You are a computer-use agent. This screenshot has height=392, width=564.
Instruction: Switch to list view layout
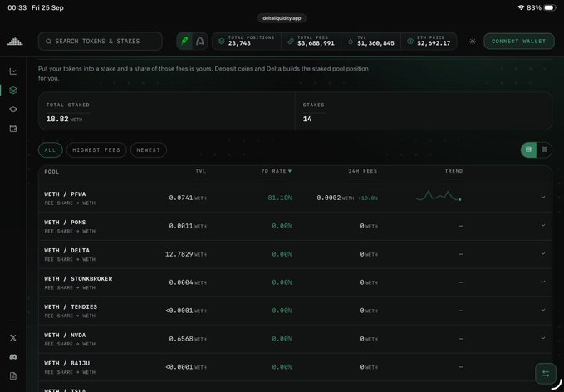528,149
